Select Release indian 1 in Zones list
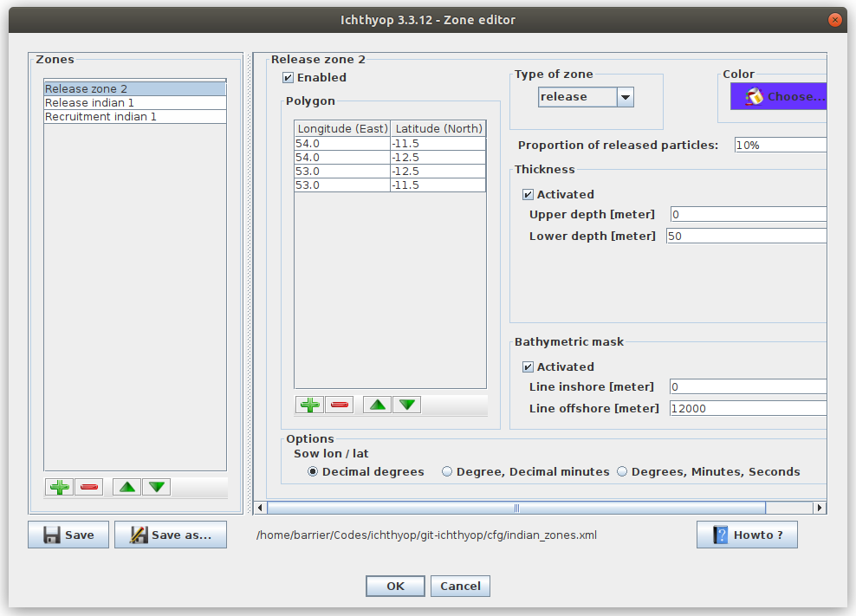856x616 pixels. point(135,102)
